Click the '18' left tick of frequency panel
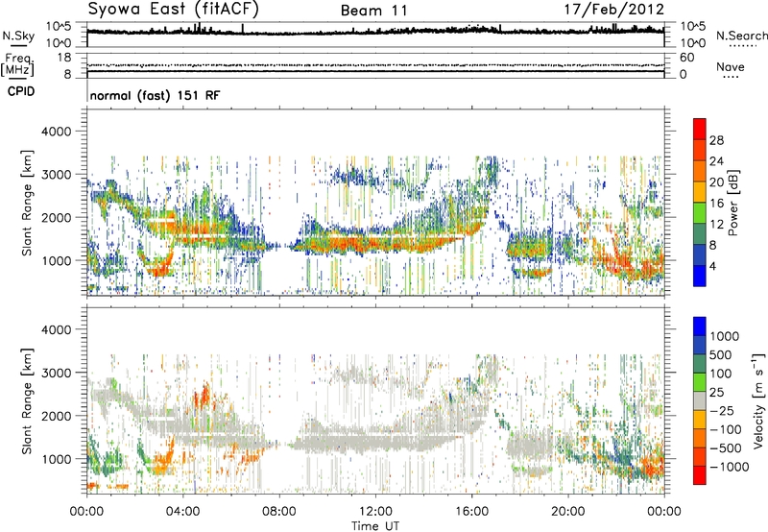 (x=64, y=58)
